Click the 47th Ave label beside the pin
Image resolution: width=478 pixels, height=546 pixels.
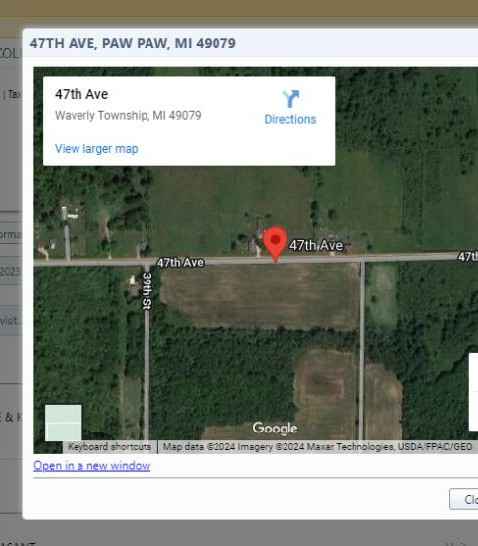(x=316, y=245)
